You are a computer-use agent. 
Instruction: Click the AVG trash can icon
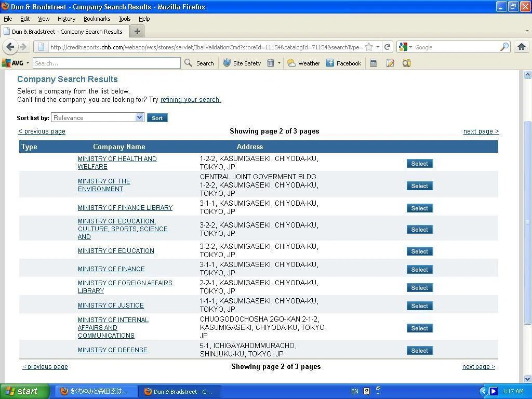point(270,63)
